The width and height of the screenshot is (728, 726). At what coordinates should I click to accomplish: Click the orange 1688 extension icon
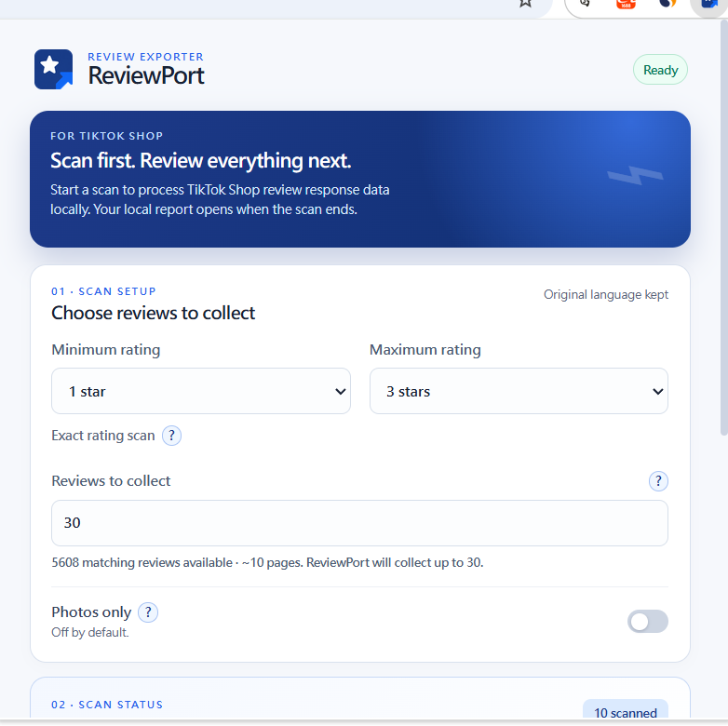click(626, 4)
